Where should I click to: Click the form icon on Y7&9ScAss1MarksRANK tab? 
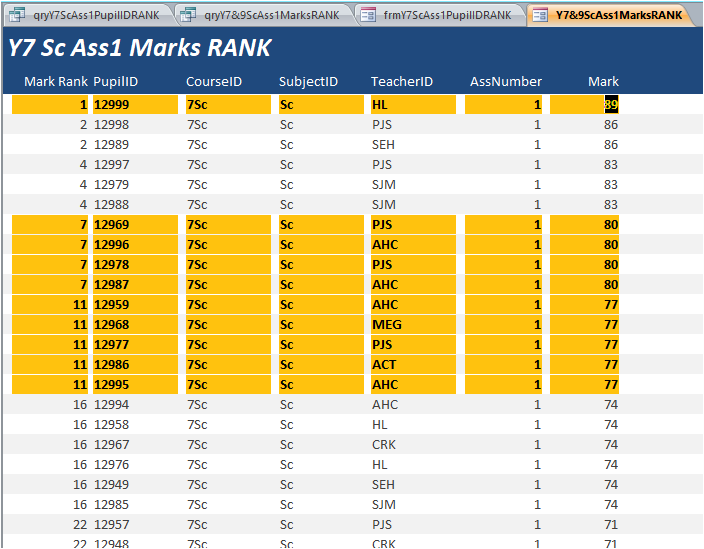[540, 15]
